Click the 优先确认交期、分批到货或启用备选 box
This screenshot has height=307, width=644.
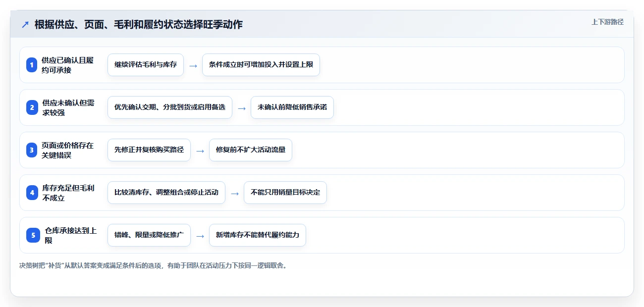point(170,107)
